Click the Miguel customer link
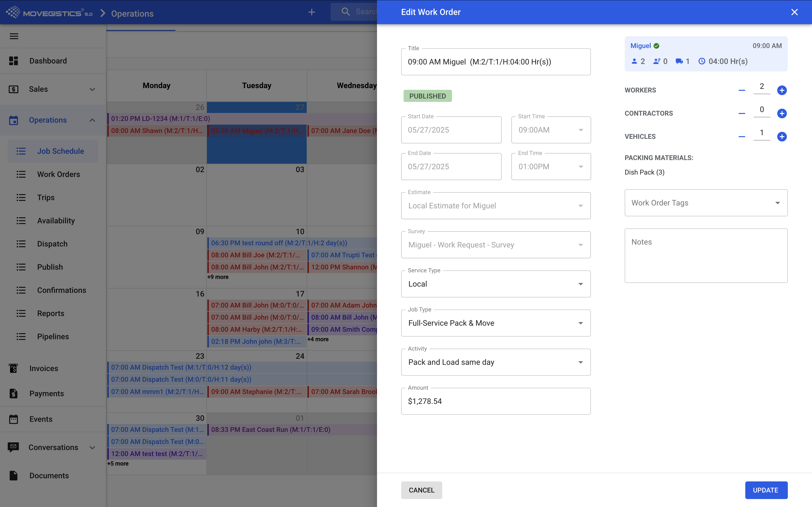This screenshot has height=507, width=812. click(x=641, y=46)
